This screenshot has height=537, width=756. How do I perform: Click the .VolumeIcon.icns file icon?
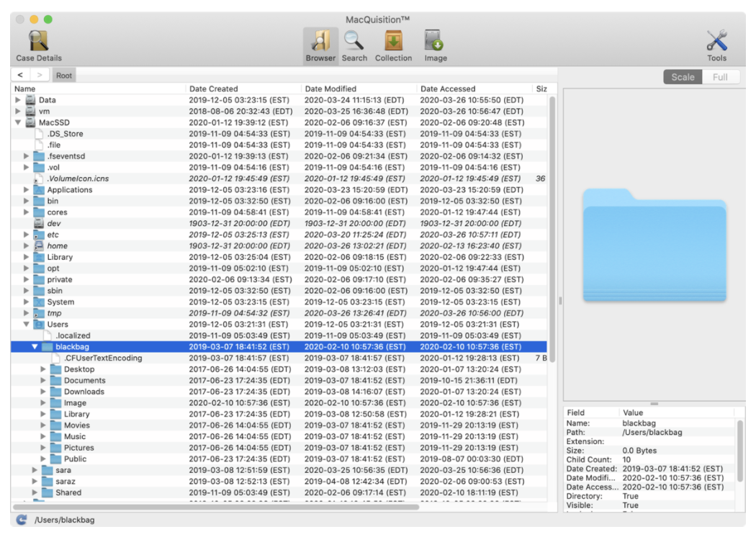coord(39,179)
